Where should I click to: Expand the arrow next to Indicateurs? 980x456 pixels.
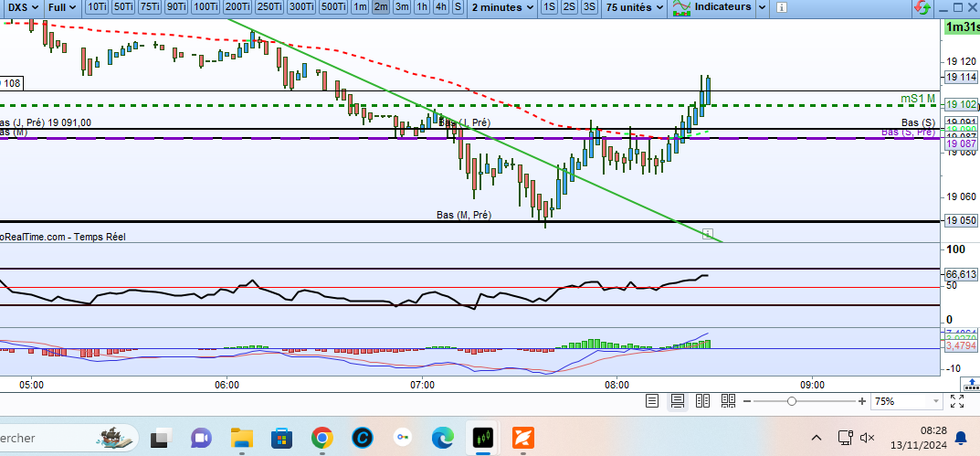point(761,7)
